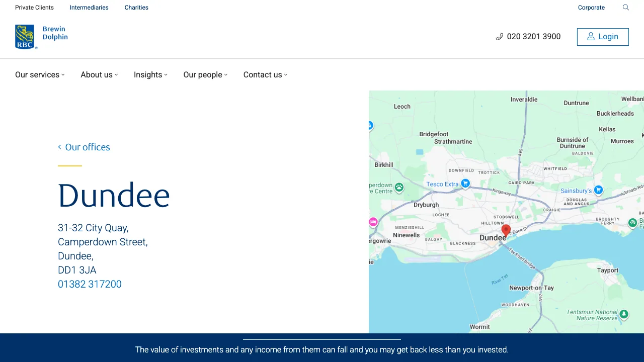Click the Sainsbury's shopping cart map marker
Viewport: 644px width, 362px height.
coord(598,190)
